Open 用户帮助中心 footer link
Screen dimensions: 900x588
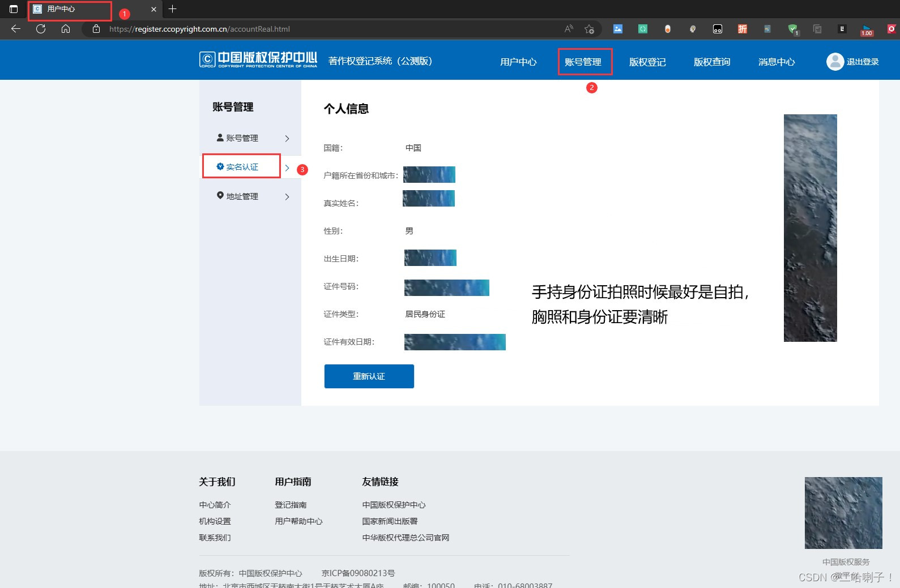(298, 521)
